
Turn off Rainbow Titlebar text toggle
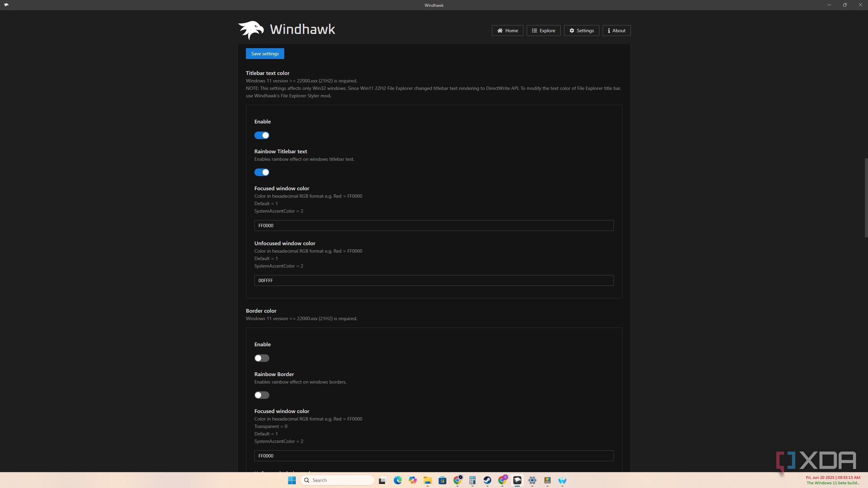(262, 172)
